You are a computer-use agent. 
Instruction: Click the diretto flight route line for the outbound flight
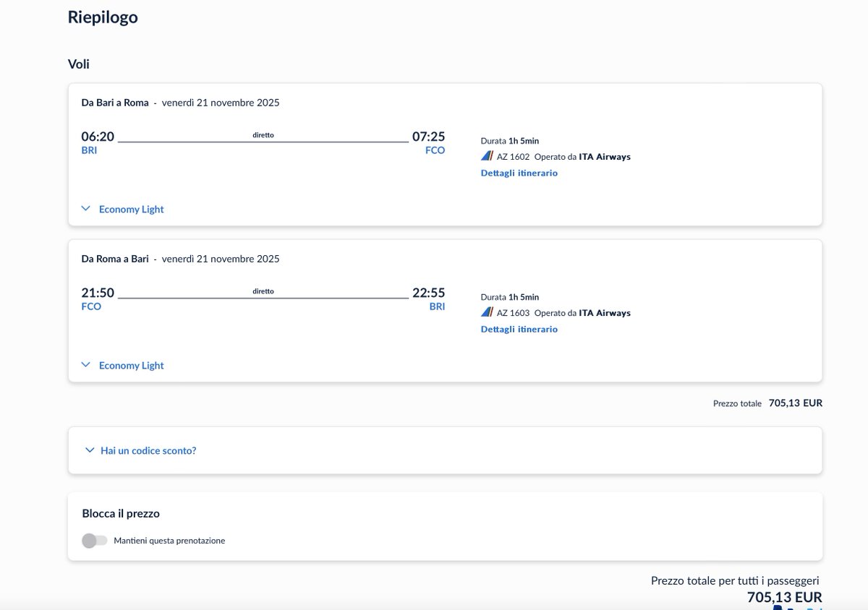click(263, 136)
